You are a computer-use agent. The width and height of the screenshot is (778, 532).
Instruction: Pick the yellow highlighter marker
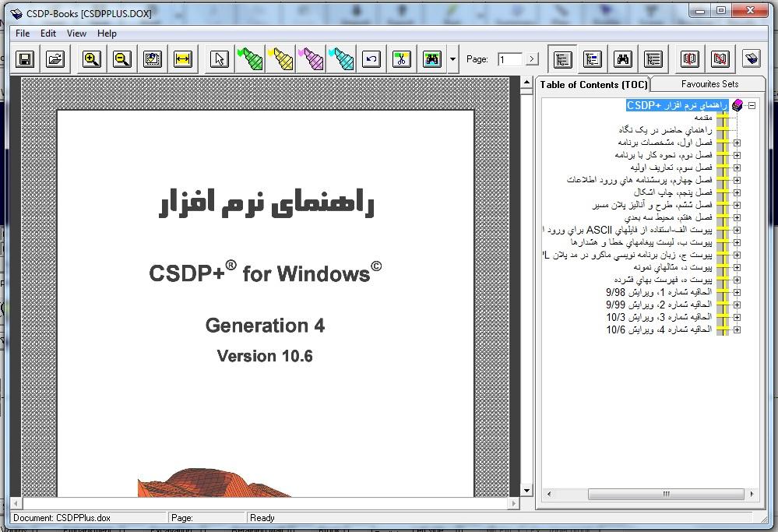pyautogui.click(x=280, y=59)
